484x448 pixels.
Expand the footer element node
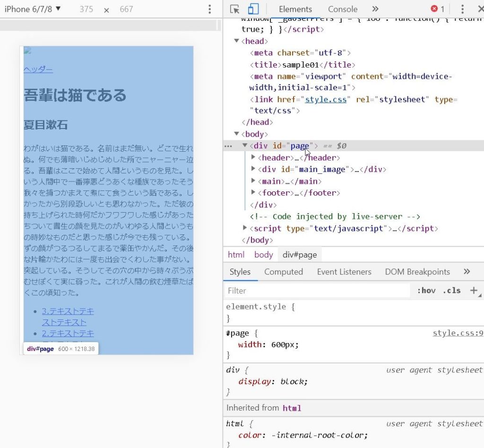click(x=254, y=193)
